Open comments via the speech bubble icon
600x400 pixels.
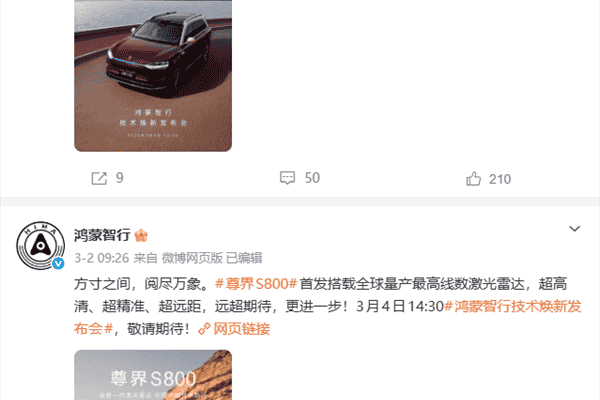[287, 178]
